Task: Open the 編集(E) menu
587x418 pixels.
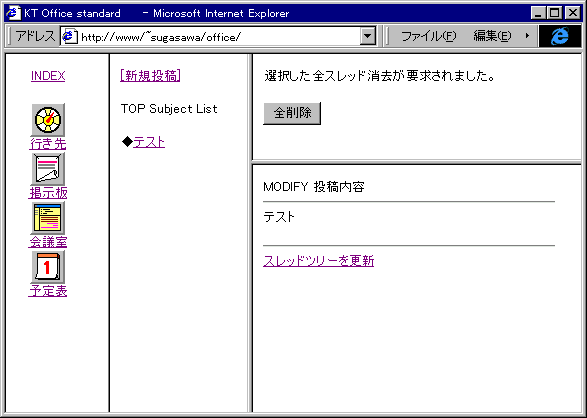Action: pos(492,36)
